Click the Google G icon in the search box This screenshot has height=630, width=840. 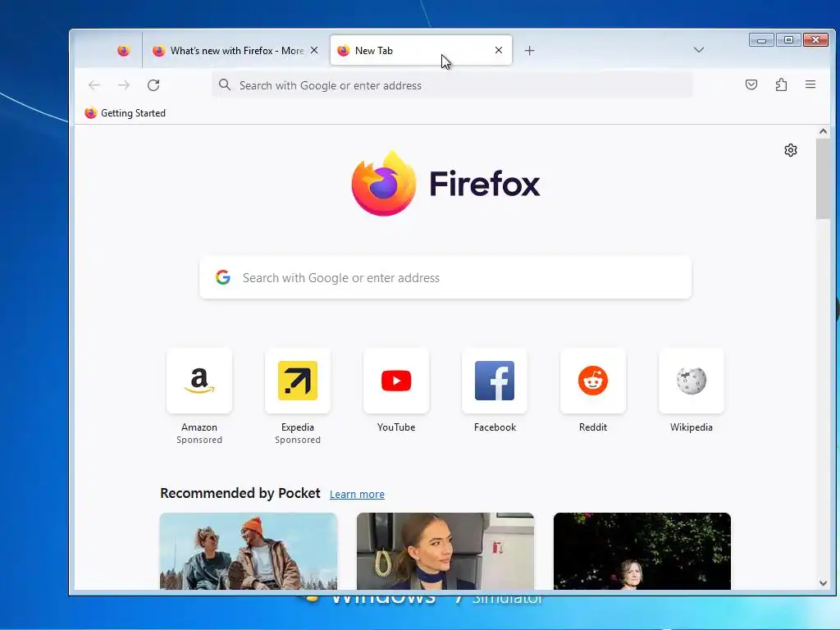click(x=223, y=277)
